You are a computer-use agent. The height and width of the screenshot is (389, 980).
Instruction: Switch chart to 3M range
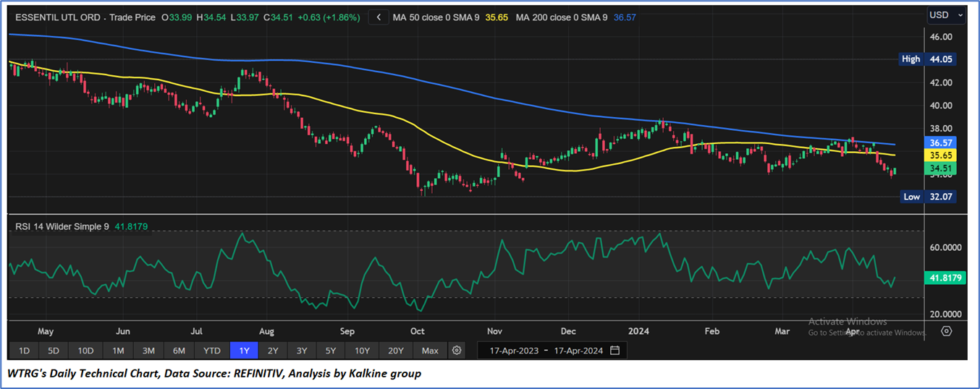[x=148, y=351]
